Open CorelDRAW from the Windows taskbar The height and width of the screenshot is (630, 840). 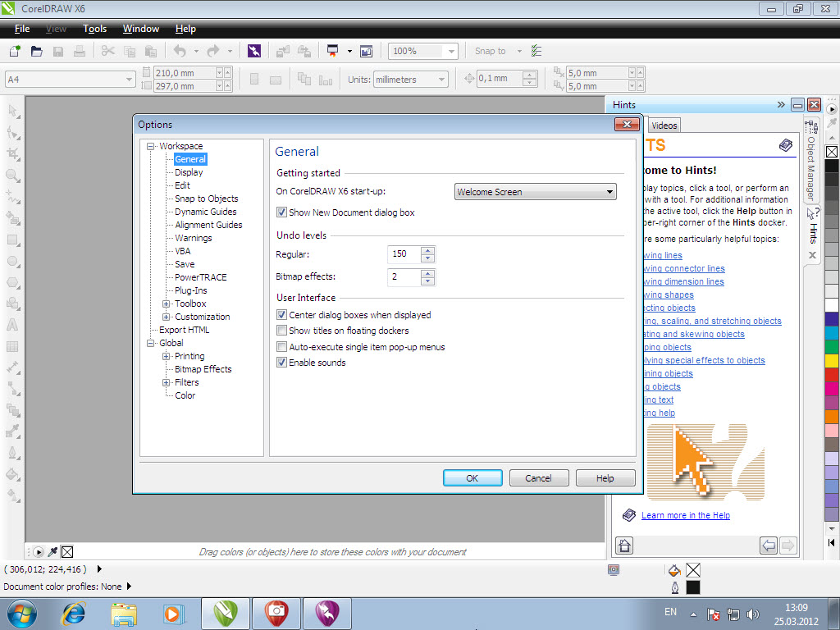point(224,613)
